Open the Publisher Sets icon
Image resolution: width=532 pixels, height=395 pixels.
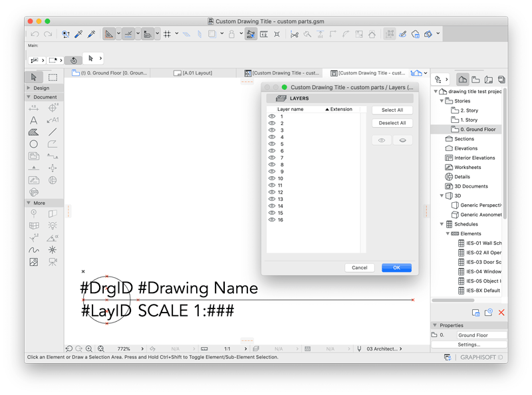(501, 80)
